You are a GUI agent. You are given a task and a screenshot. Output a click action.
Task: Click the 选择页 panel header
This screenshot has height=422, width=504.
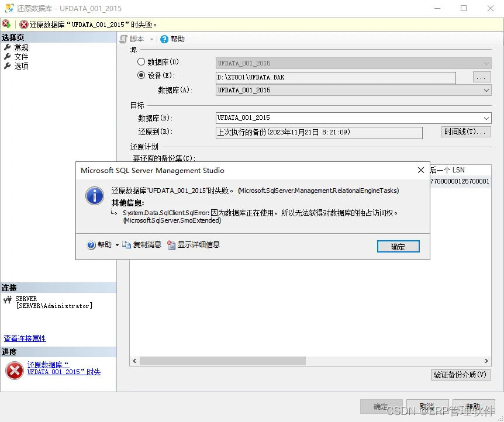[x=58, y=37]
